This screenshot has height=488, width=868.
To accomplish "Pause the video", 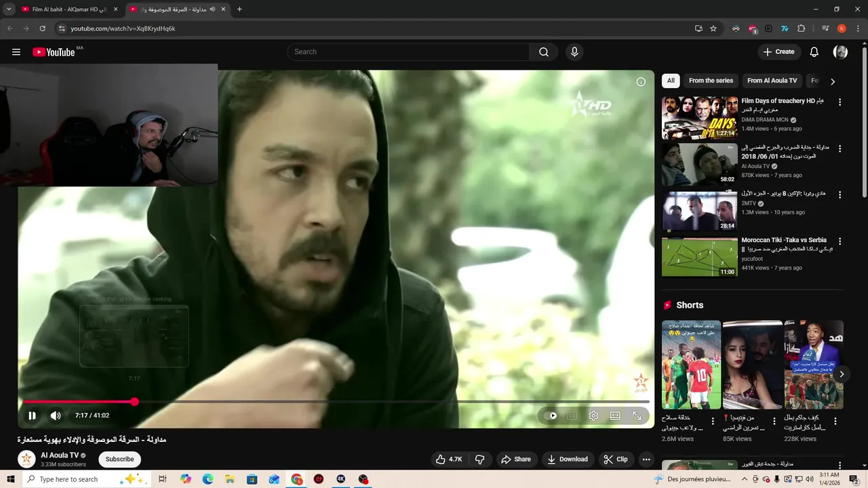I will point(32,415).
